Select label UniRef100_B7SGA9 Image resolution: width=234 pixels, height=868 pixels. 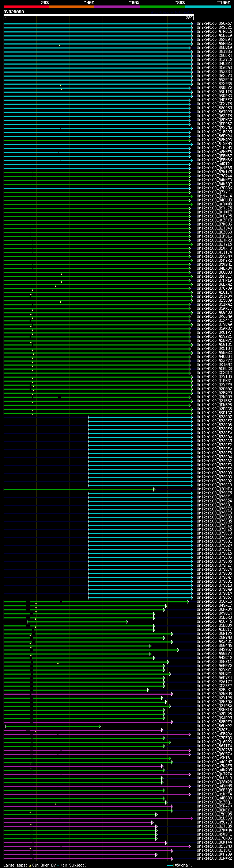point(214,590)
